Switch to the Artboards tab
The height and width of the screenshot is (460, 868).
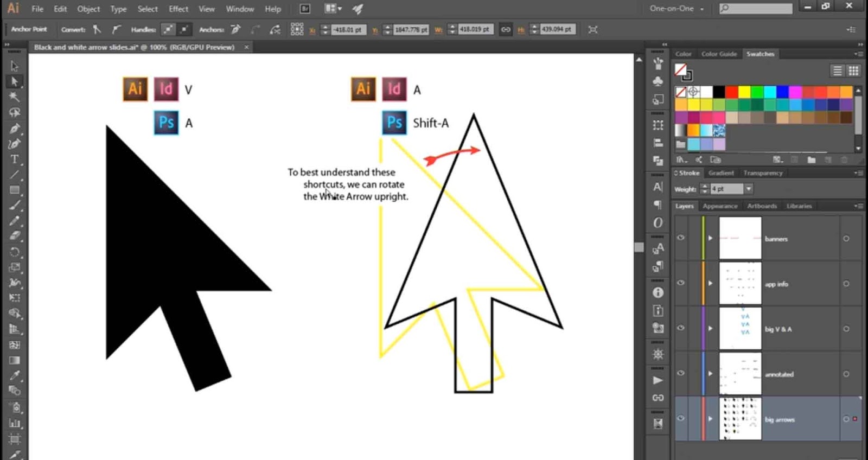tap(762, 206)
